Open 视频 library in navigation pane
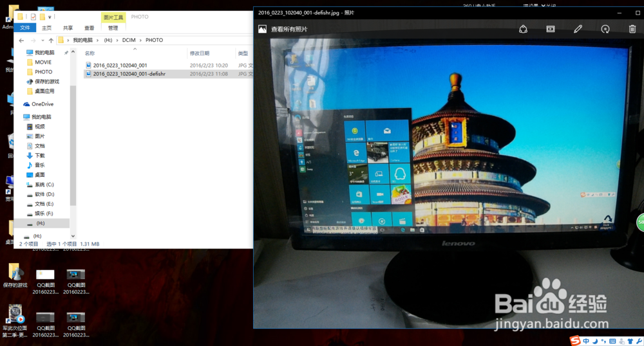This screenshot has height=346, width=644. [x=39, y=127]
